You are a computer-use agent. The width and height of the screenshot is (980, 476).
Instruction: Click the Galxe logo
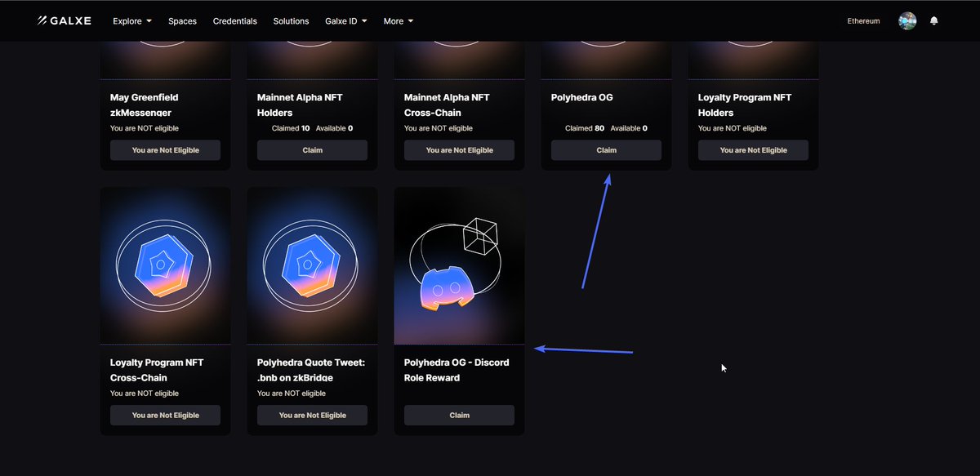pyautogui.click(x=63, y=20)
